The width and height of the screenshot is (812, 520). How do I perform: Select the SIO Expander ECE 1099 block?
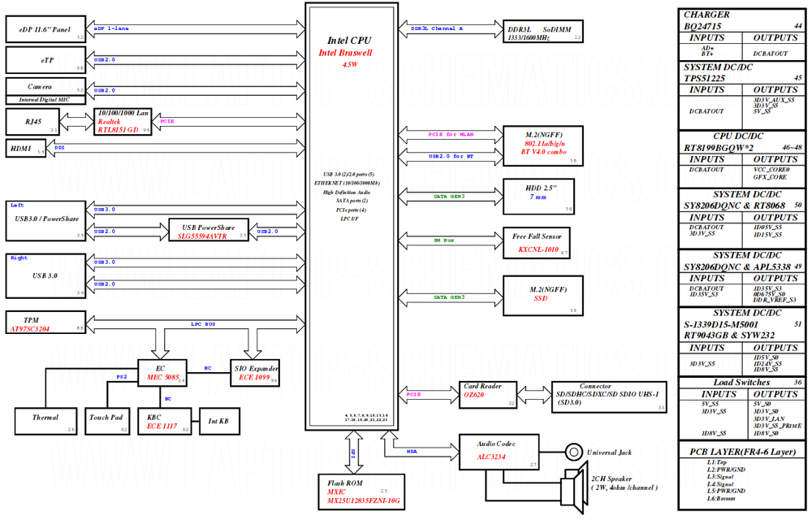[255, 373]
